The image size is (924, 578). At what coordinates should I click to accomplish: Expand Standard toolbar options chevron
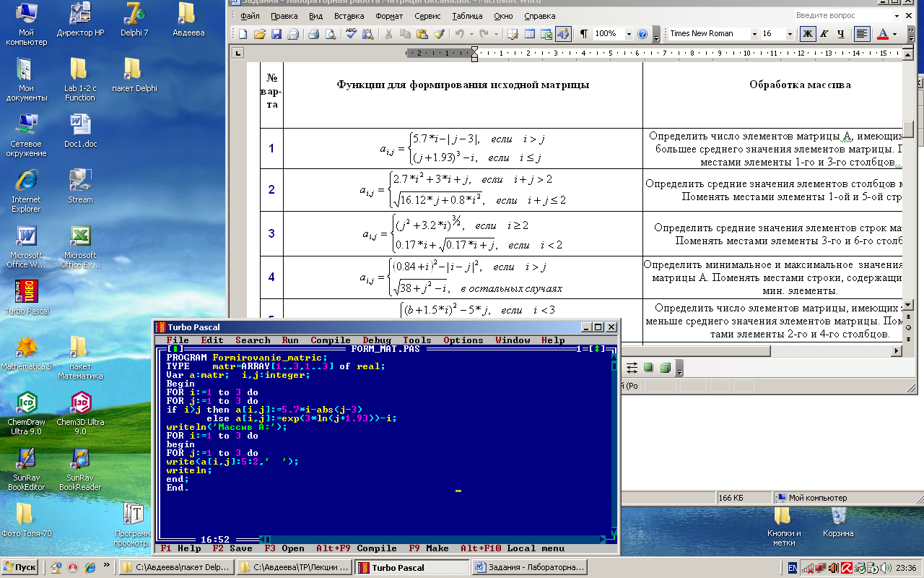pyautogui.click(x=656, y=34)
